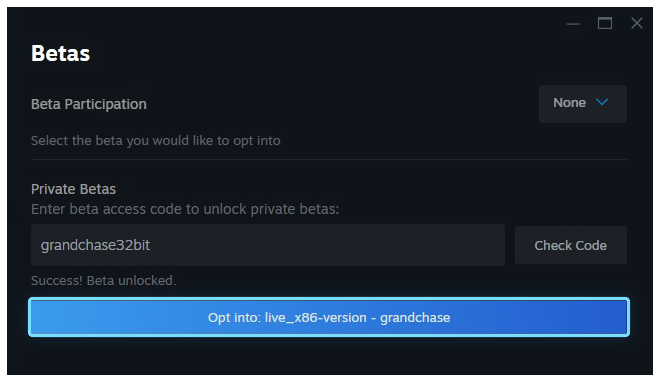Click the Beta Participation label

89,104
